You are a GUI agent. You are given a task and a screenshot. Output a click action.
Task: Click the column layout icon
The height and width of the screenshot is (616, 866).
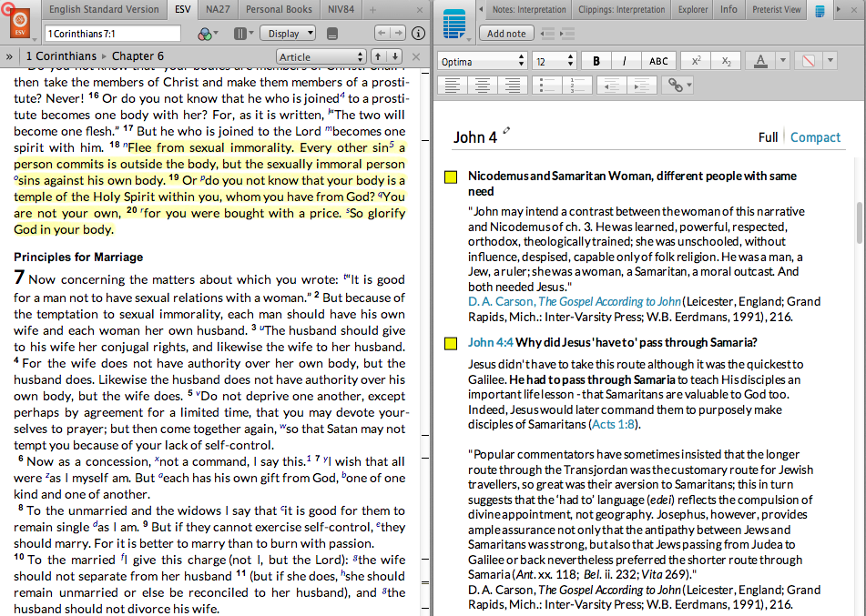pyautogui.click(x=239, y=34)
